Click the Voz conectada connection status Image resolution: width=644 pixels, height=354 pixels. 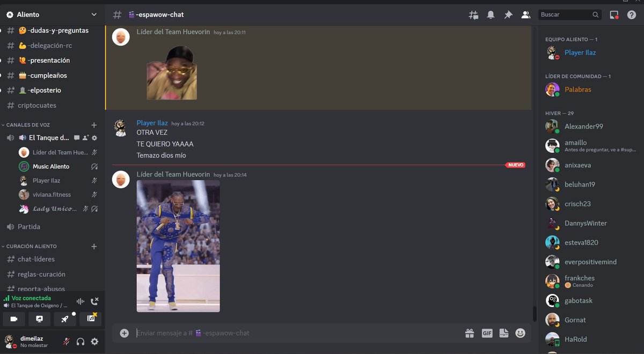(x=31, y=298)
